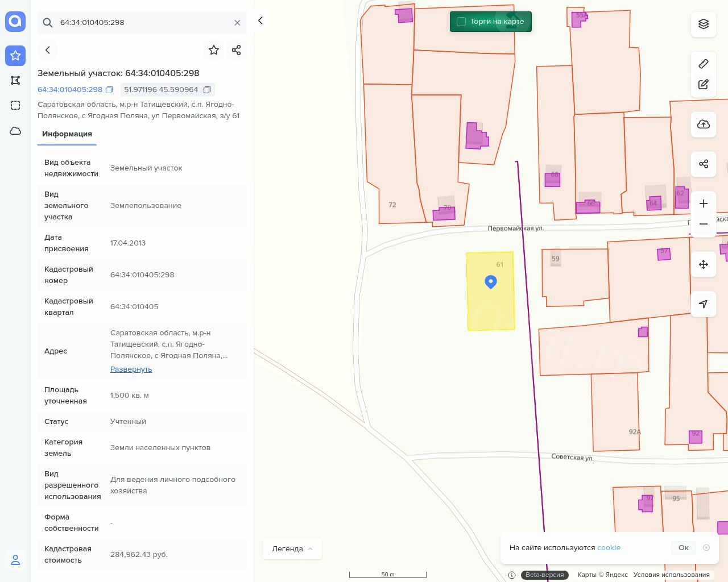Copy coordinates 51.971196 45.590964
This screenshot has width=728, height=582.
[207, 90]
